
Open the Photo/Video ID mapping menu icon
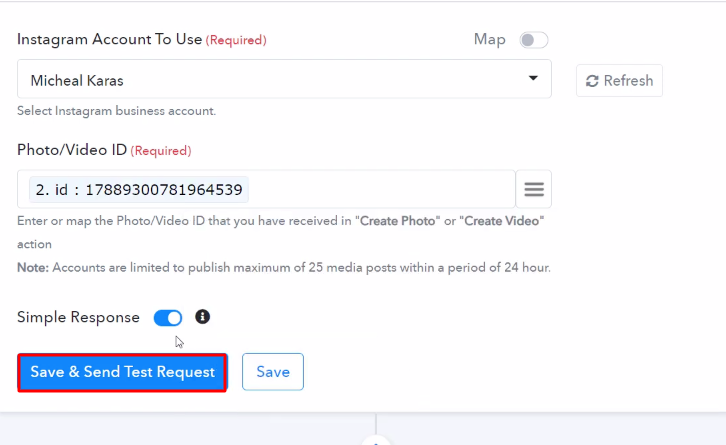tap(533, 189)
